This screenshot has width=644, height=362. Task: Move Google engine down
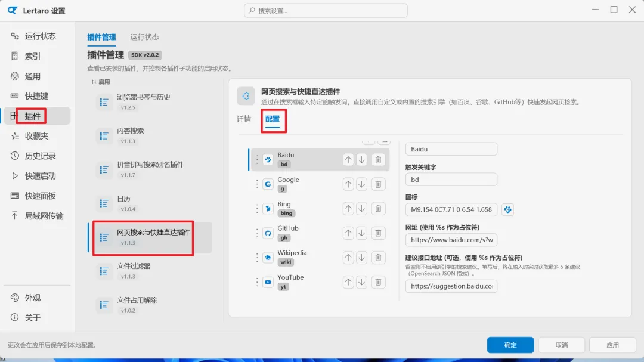pyautogui.click(x=361, y=184)
